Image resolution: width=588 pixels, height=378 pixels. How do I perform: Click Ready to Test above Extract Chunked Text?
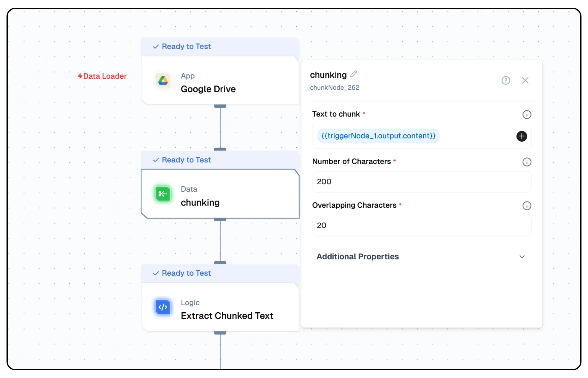(186, 273)
